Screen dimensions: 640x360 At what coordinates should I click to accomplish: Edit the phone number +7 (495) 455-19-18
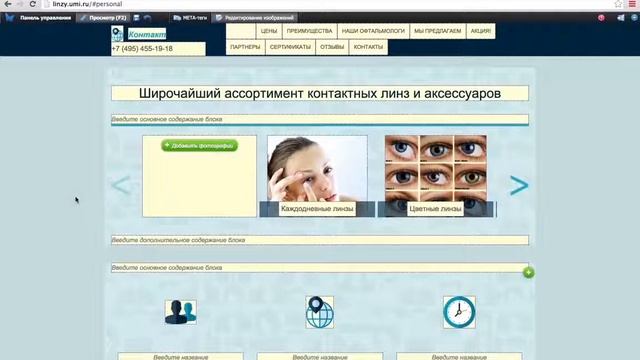pyautogui.click(x=158, y=49)
